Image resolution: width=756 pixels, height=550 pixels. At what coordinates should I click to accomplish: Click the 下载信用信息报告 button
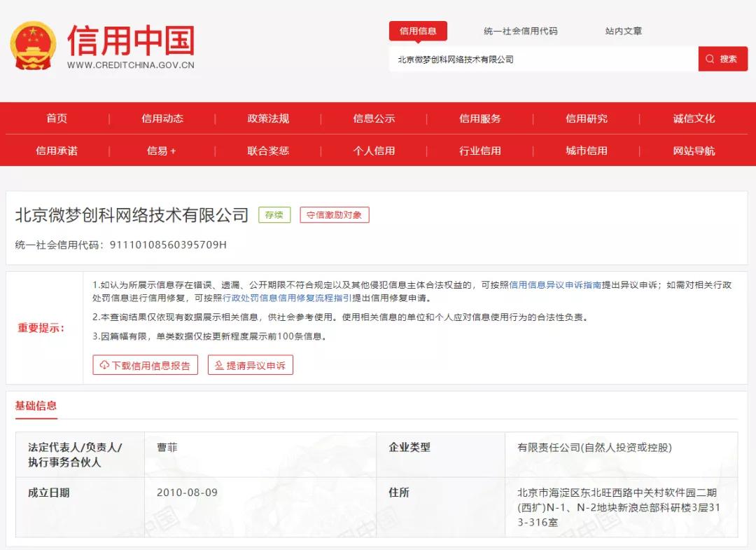(145, 365)
